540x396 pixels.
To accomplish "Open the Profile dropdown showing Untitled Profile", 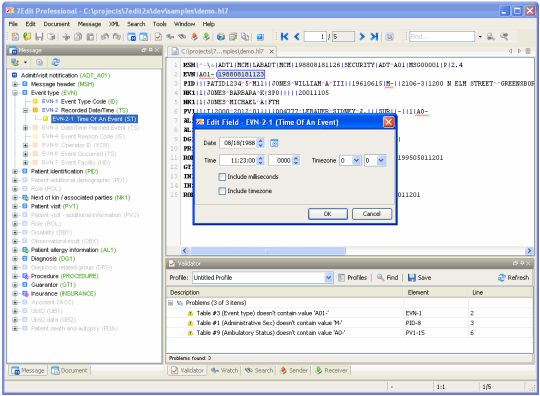I will click(x=329, y=278).
